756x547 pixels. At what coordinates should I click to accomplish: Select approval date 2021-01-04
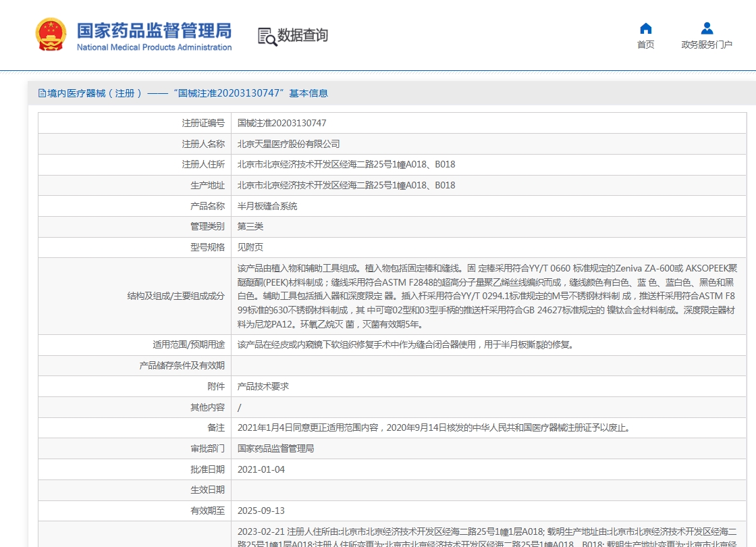[x=261, y=470]
